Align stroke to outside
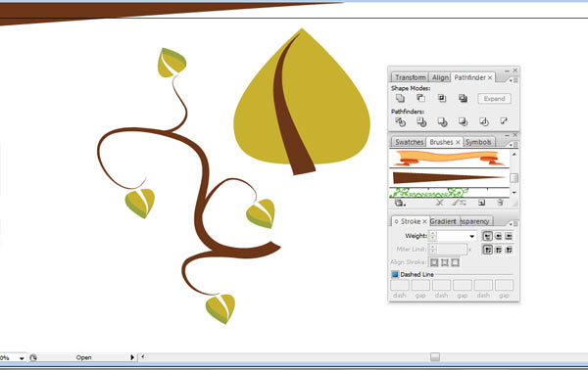 455,262
